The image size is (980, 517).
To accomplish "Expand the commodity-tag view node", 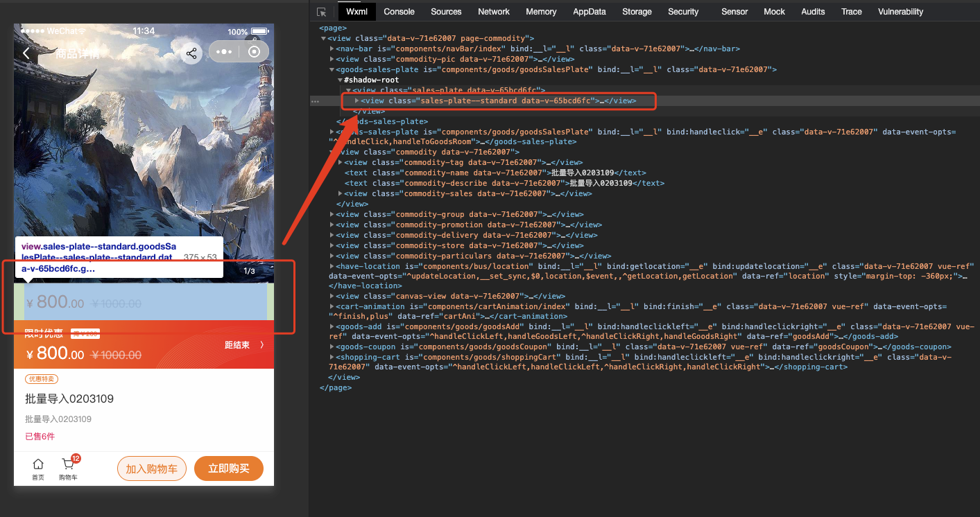I will click(x=340, y=162).
